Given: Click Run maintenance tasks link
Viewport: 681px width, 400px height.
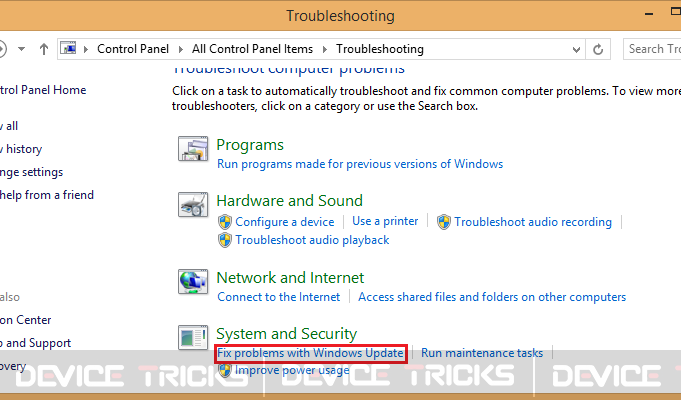Looking at the screenshot, I should (x=482, y=353).
